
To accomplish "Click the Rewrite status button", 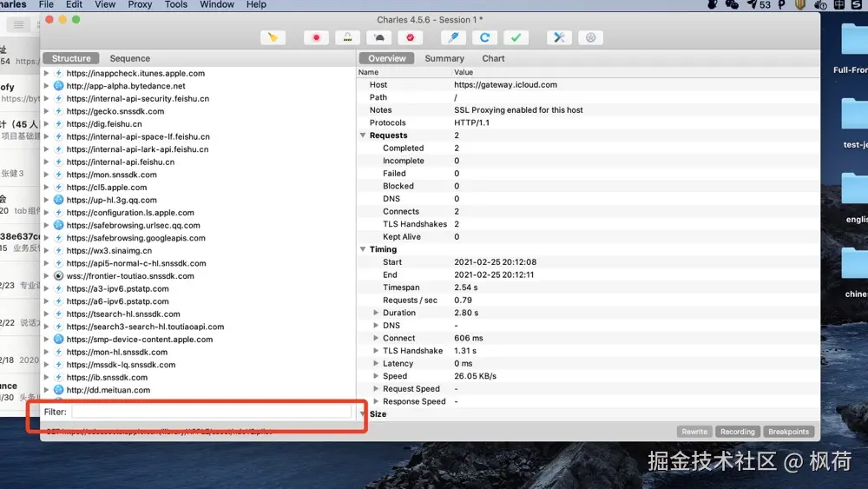I will [x=694, y=432].
